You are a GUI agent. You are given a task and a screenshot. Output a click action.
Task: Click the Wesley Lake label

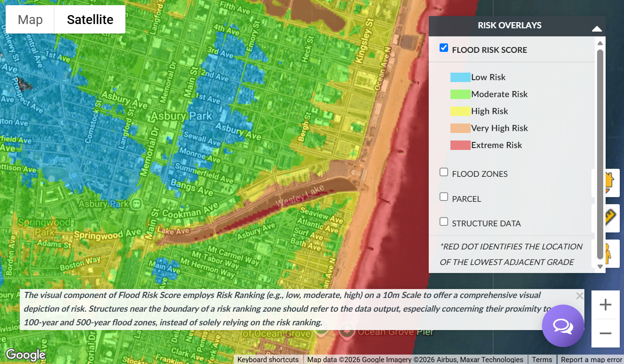coord(300,195)
